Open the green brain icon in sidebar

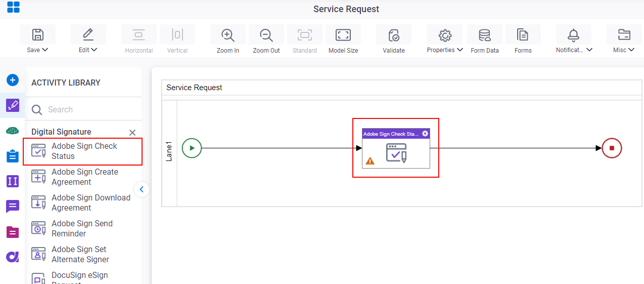coord(13,131)
